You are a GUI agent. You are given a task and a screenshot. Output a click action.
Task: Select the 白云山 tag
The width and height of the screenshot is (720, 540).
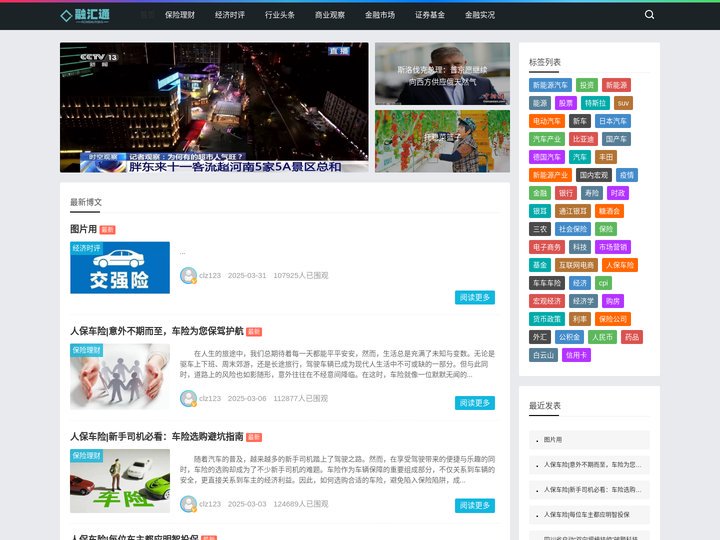[x=543, y=355]
